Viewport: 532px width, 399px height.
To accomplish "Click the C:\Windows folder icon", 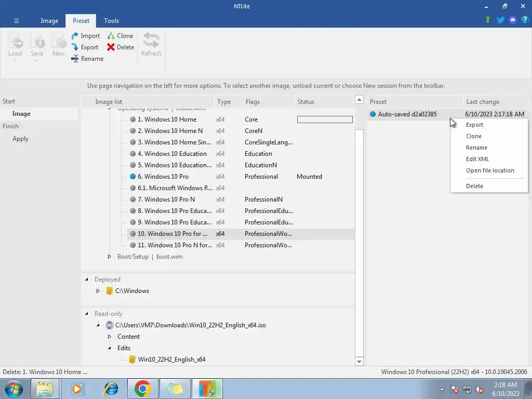I will pyautogui.click(x=109, y=291).
